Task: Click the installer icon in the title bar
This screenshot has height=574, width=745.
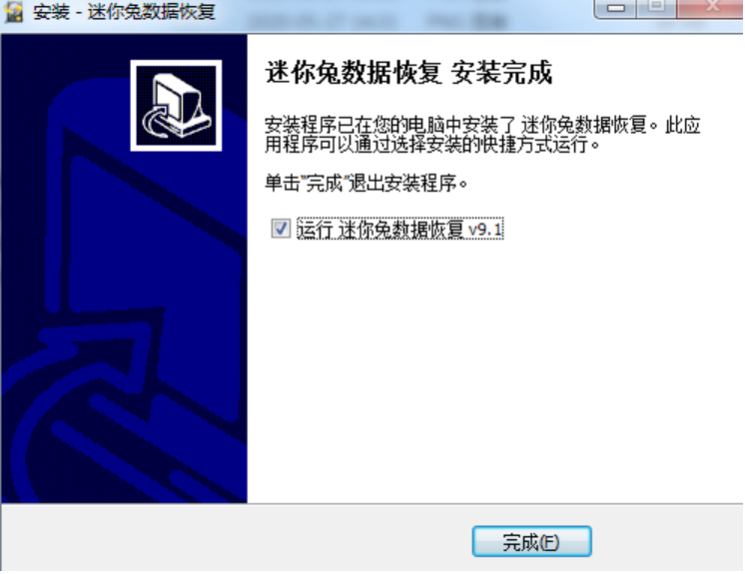Action: click(x=13, y=11)
